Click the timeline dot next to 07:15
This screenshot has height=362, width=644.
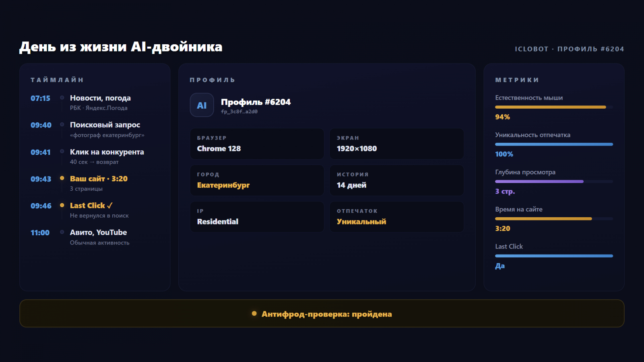point(62,98)
